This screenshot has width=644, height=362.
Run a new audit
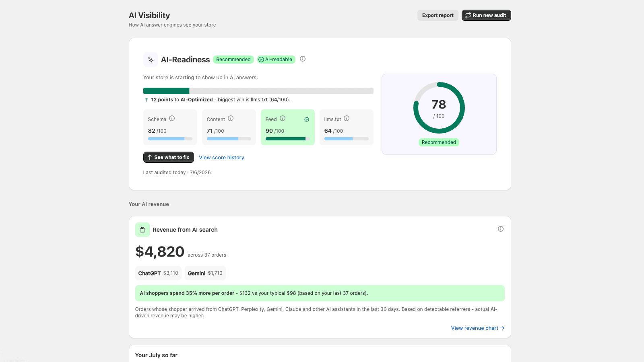486,15
